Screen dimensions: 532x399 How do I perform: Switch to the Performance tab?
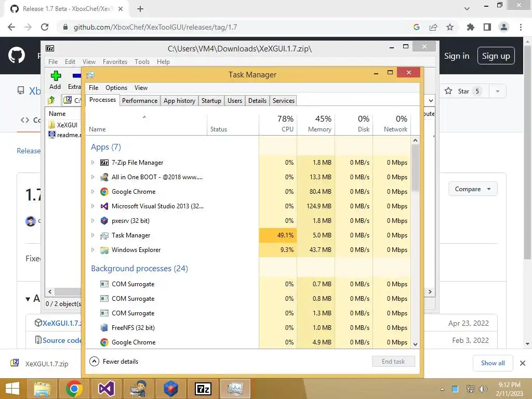point(140,101)
